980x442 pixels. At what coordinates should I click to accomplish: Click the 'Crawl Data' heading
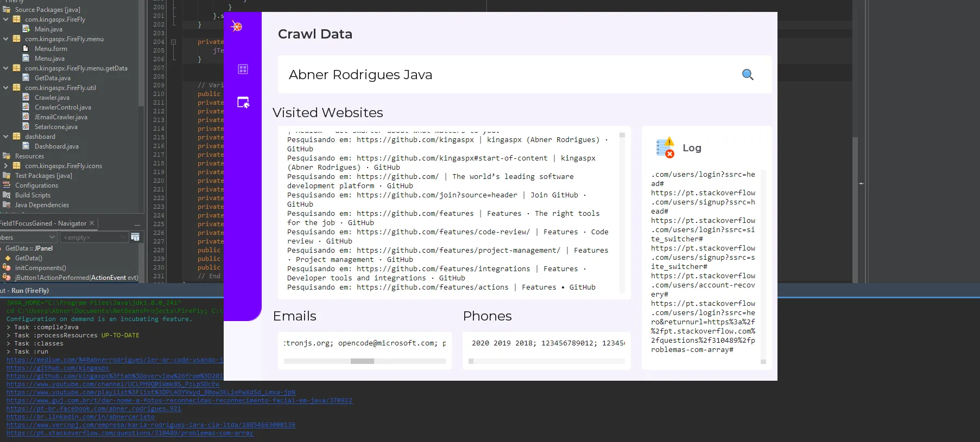315,34
